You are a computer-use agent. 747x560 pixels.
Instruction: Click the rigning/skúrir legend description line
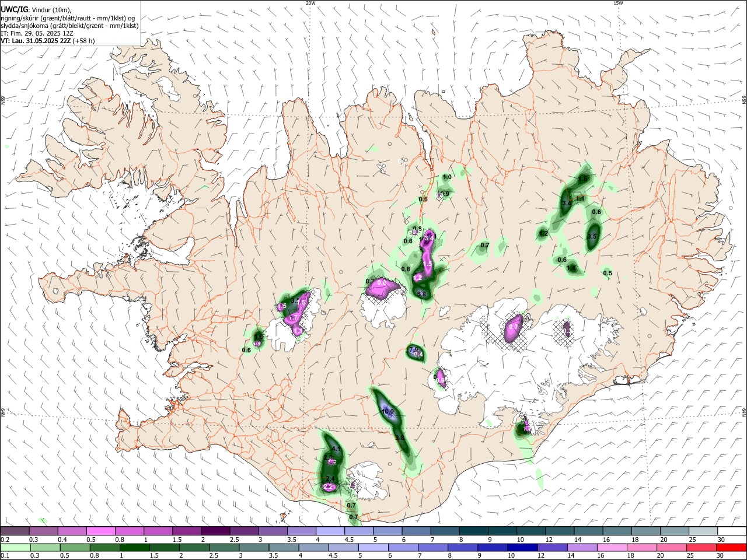(x=68, y=18)
